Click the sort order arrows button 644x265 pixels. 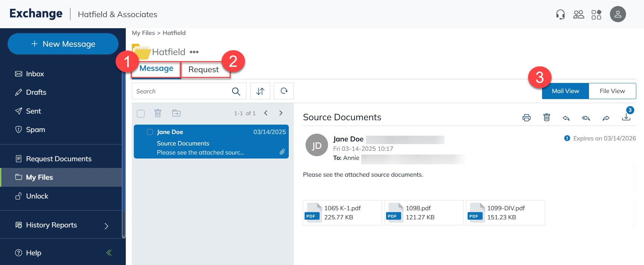[260, 91]
